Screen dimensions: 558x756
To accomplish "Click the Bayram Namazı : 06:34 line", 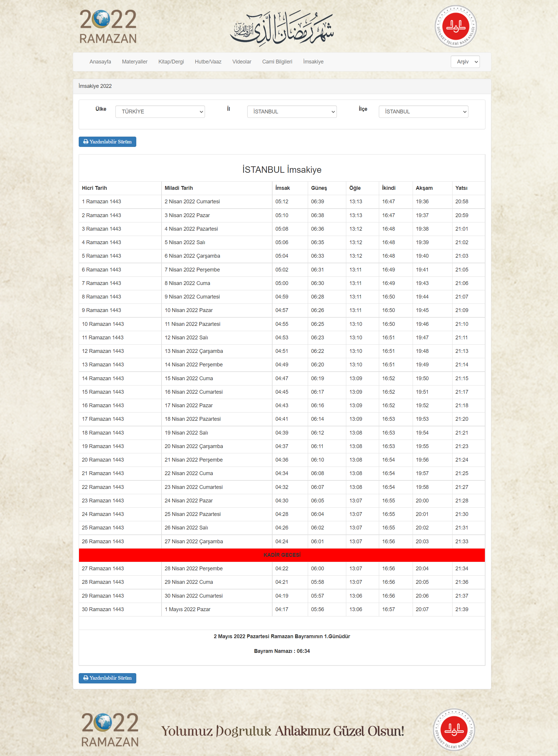I will (282, 651).
